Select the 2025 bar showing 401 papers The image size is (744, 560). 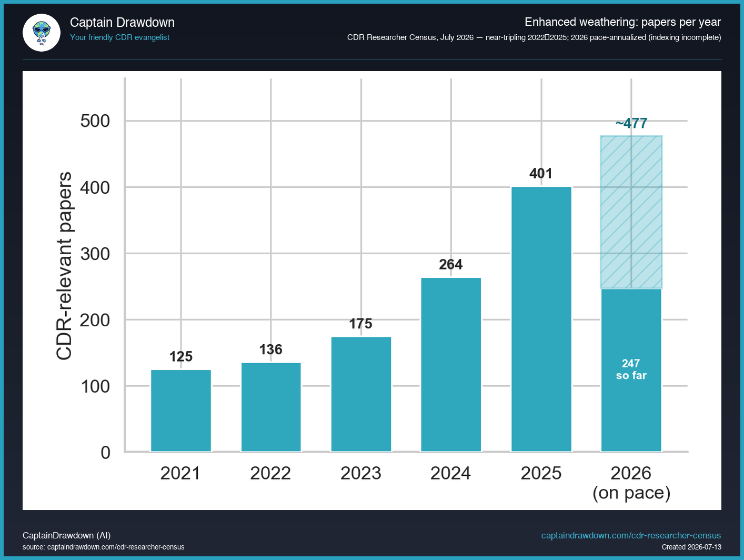[x=541, y=319]
